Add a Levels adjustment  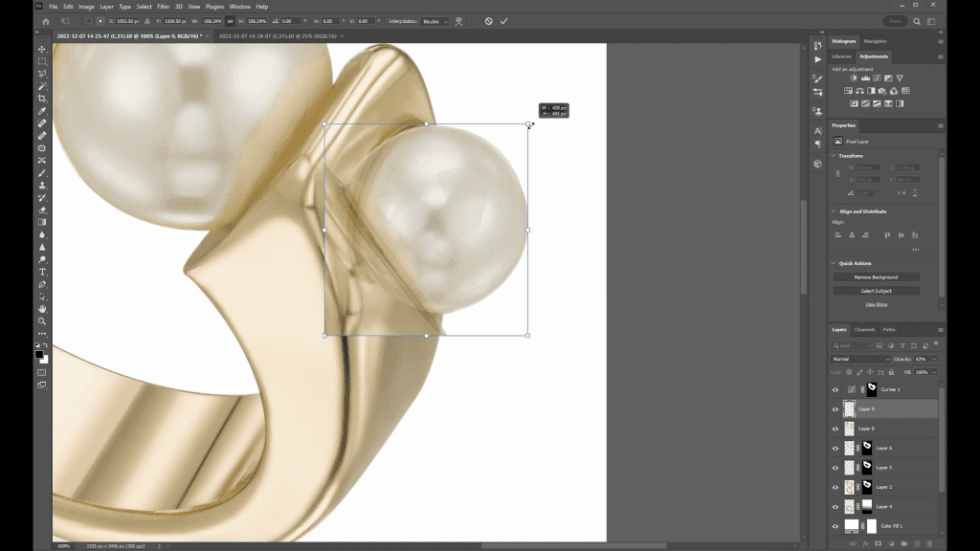point(865,78)
